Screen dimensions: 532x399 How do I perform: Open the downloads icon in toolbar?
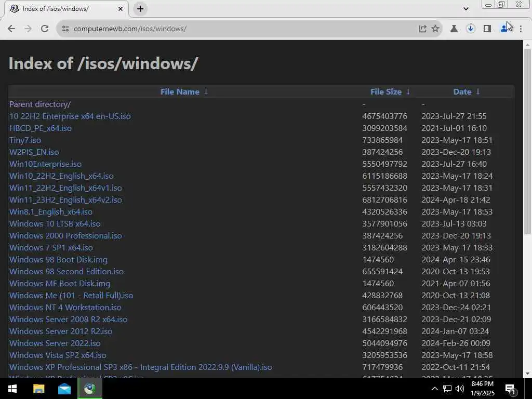[470, 29]
